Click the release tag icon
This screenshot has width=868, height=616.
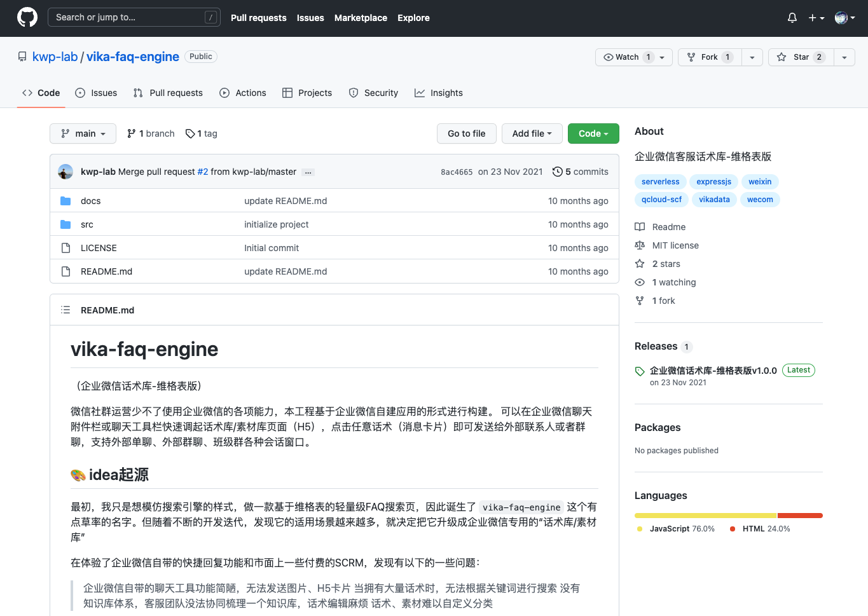pyautogui.click(x=640, y=371)
